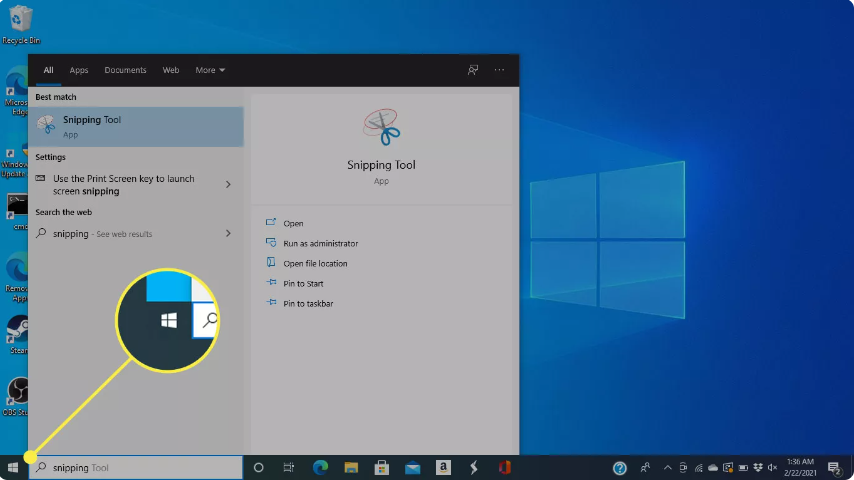Open the Mail app taskbar icon
This screenshot has height=480, width=854.
pyautogui.click(x=412, y=467)
